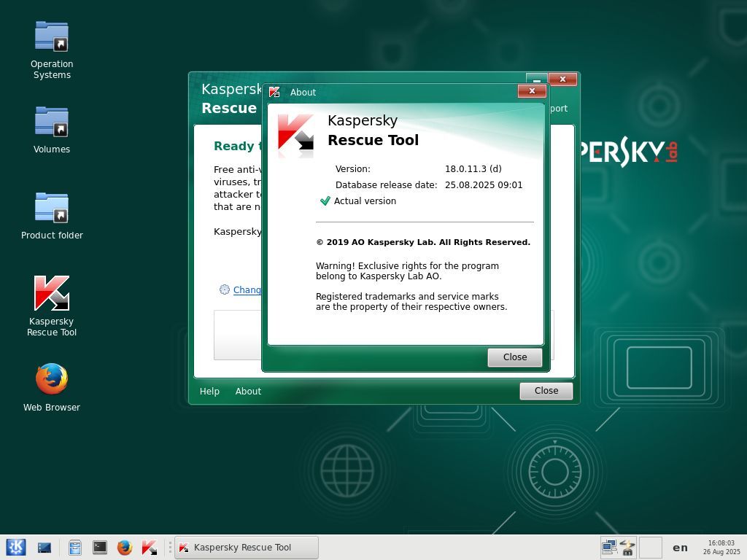Image resolution: width=747 pixels, height=560 pixels.
Task: Select Kaspersky Rescue Tool taskbar entry
Action: [247, 547]
